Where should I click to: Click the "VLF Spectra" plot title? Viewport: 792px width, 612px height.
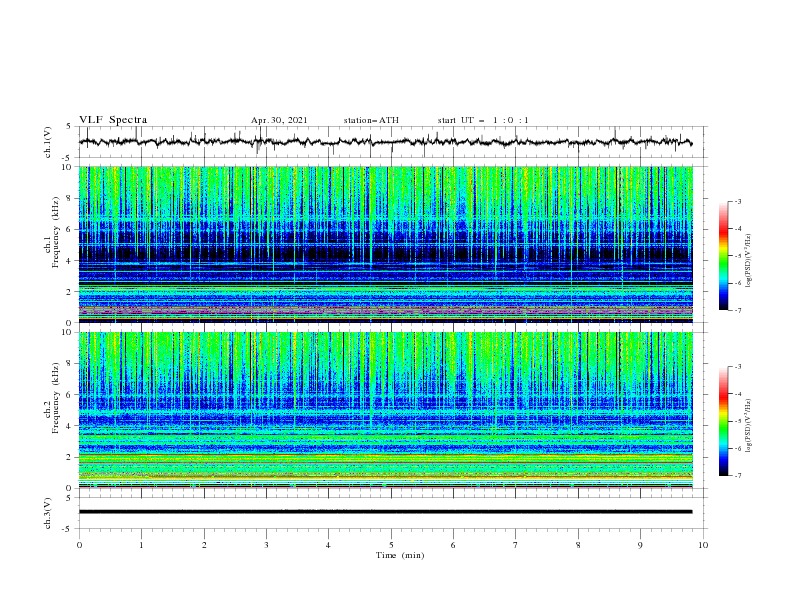click(113, 120)
